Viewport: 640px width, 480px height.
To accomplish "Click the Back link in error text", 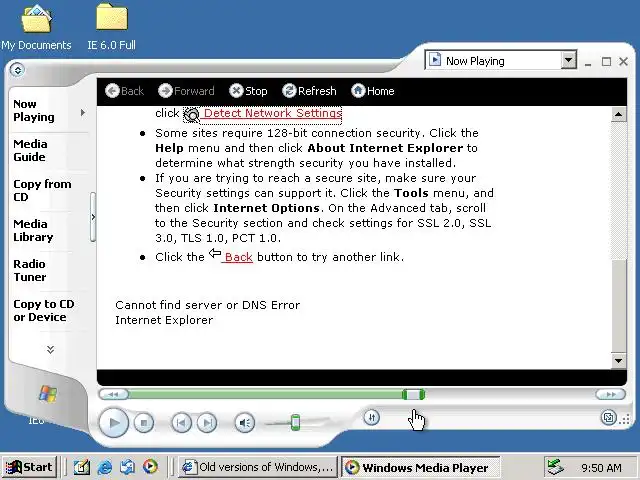I will [x=239, y=257].
